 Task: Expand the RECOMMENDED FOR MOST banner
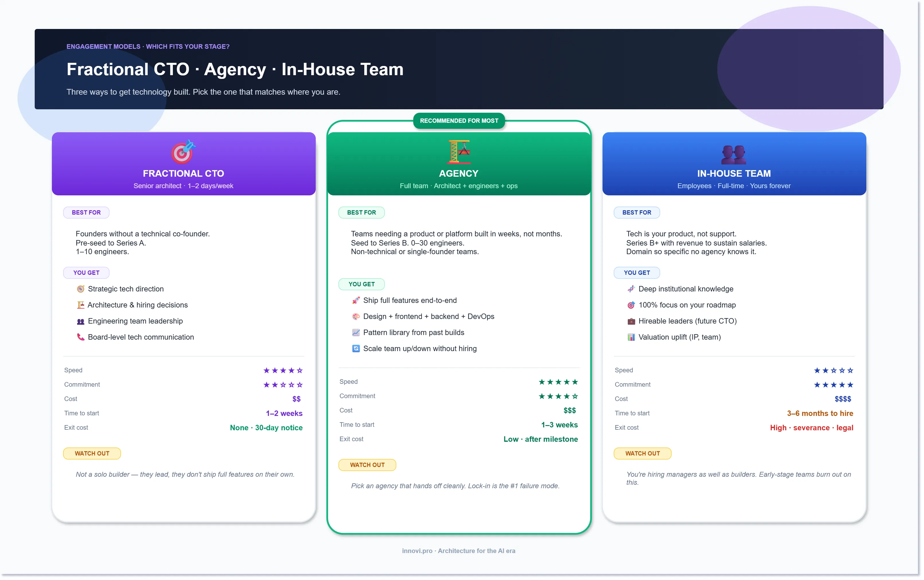[459, 120]
